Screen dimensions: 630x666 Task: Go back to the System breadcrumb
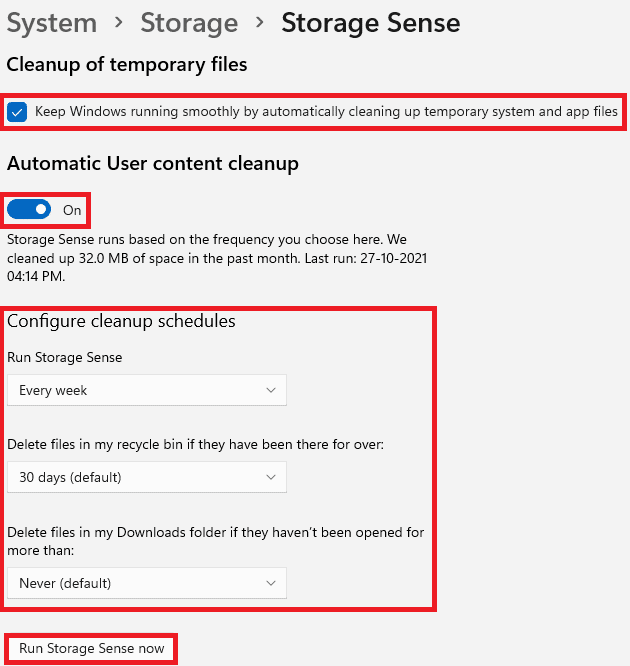[x=51, y=22]
